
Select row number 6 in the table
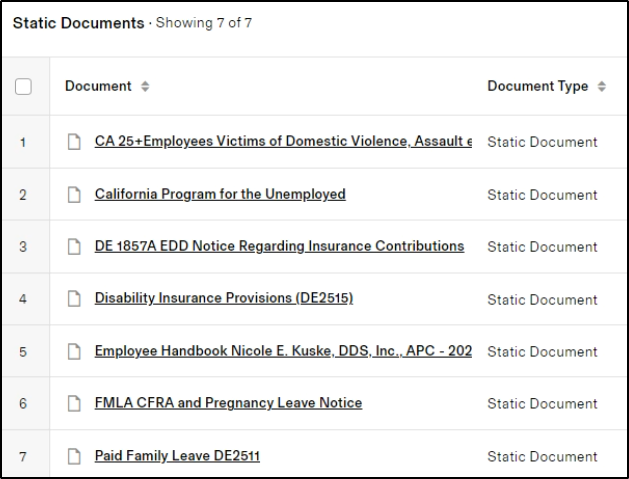tap(23, 403)
